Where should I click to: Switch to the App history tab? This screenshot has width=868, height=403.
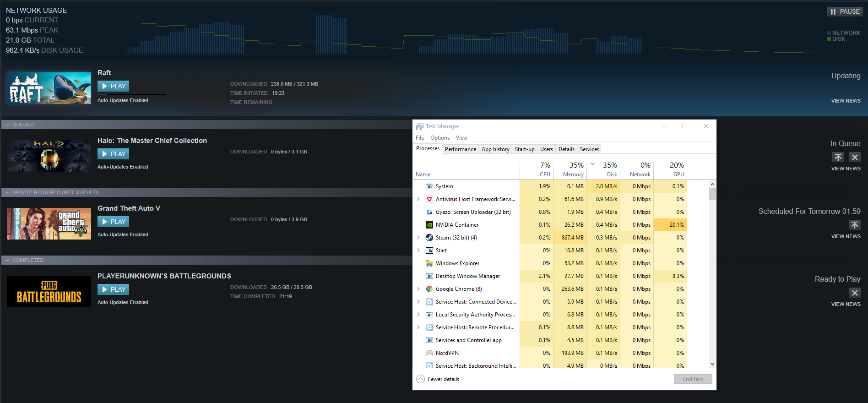pyautogui.click(x=495, y=149)
